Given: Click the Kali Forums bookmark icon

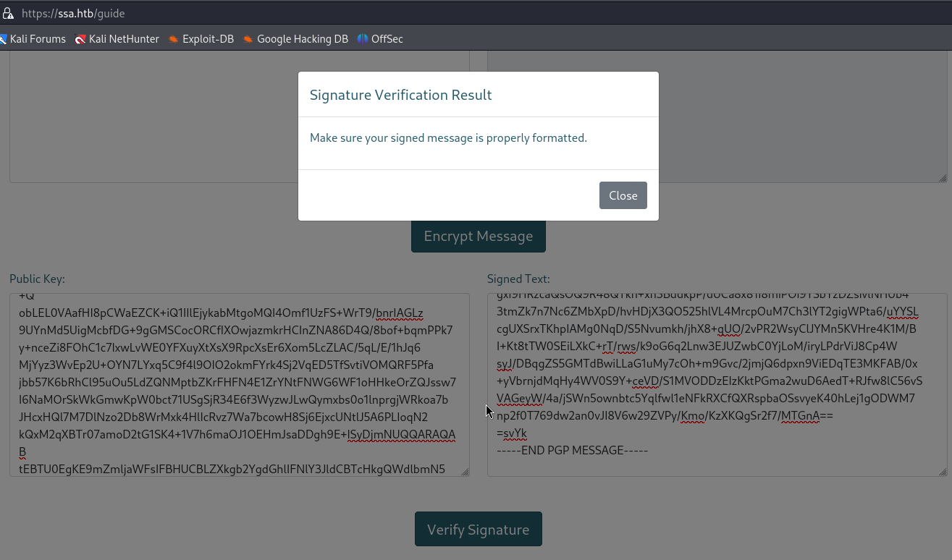Looking at the screenshot, I should click(x=4, y=39).
